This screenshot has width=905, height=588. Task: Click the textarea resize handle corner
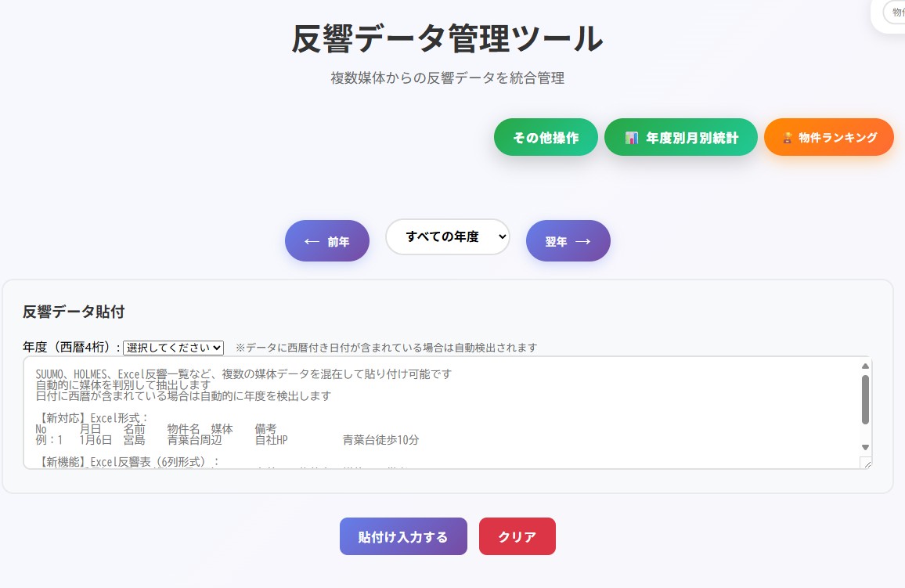pyautogui.click(x=866, y=464)
